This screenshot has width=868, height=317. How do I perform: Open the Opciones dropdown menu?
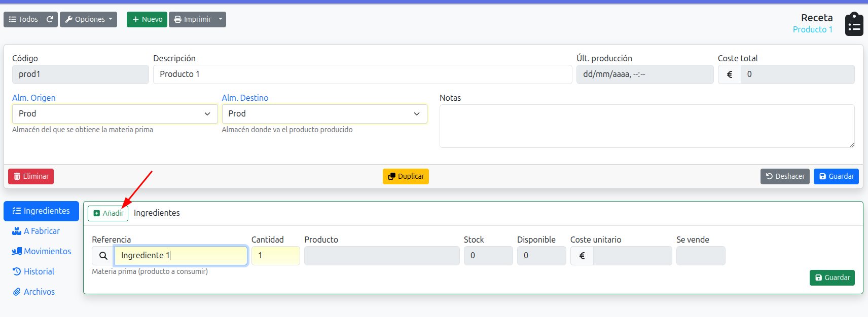click(88, 19)
